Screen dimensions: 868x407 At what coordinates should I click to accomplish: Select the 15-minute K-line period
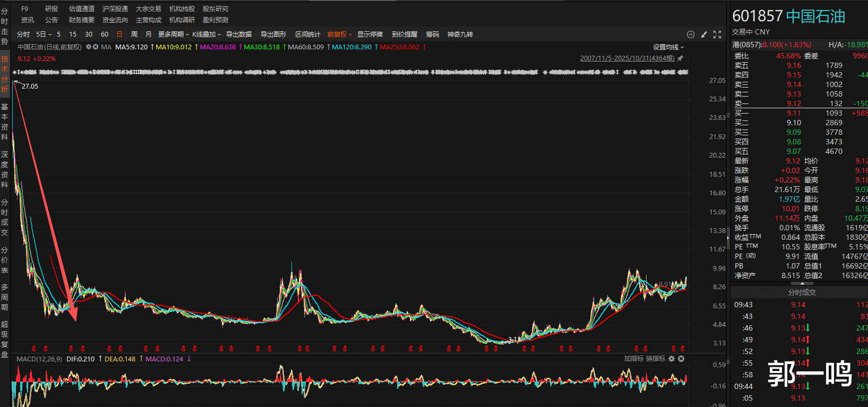pos(73,34)
